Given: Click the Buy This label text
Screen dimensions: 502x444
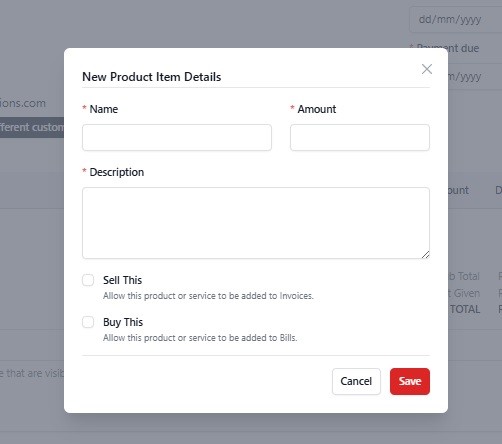Looking at the screenshot, I should tap(123, 322).
